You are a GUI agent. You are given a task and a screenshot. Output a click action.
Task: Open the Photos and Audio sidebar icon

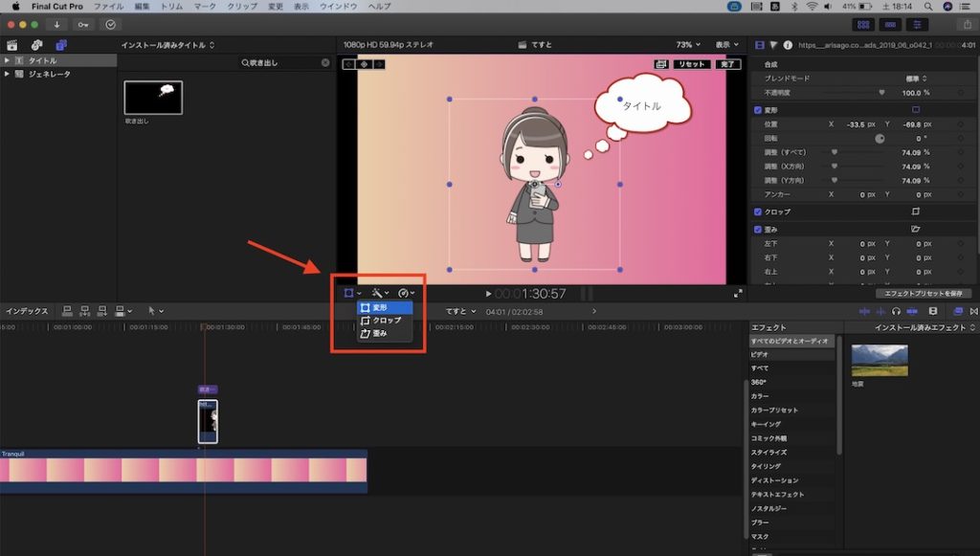click(35, 44)
